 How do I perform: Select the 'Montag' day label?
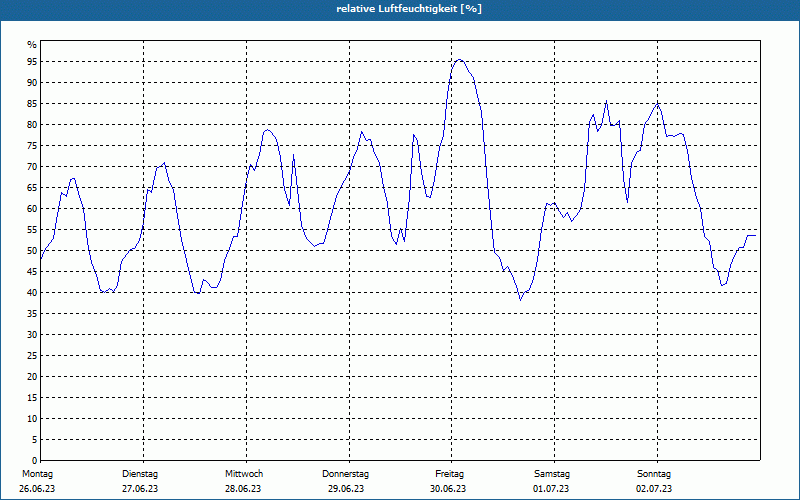37,474
